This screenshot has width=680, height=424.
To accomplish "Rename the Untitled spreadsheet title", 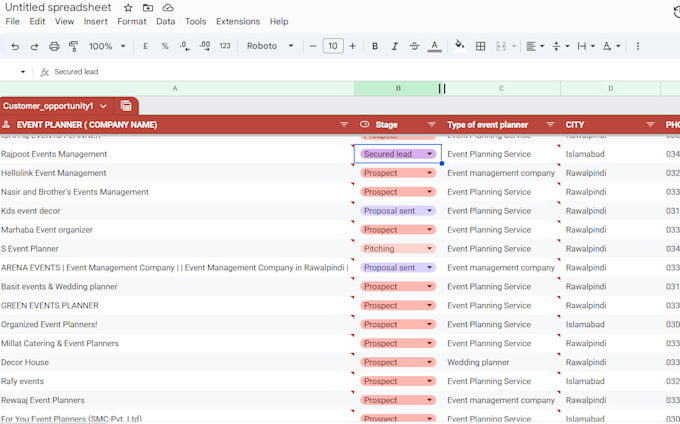I will (58, 7).
